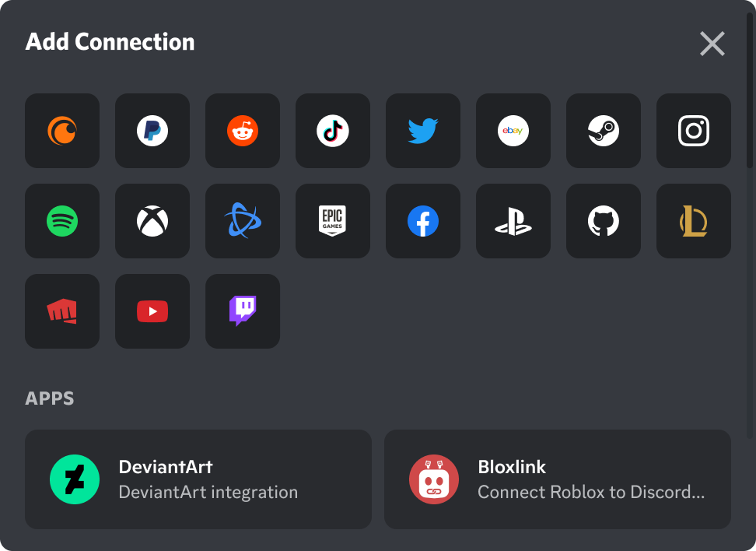Link the Xbox account
The height and width of the screenshot is (551, 756).
pos(152,221)
